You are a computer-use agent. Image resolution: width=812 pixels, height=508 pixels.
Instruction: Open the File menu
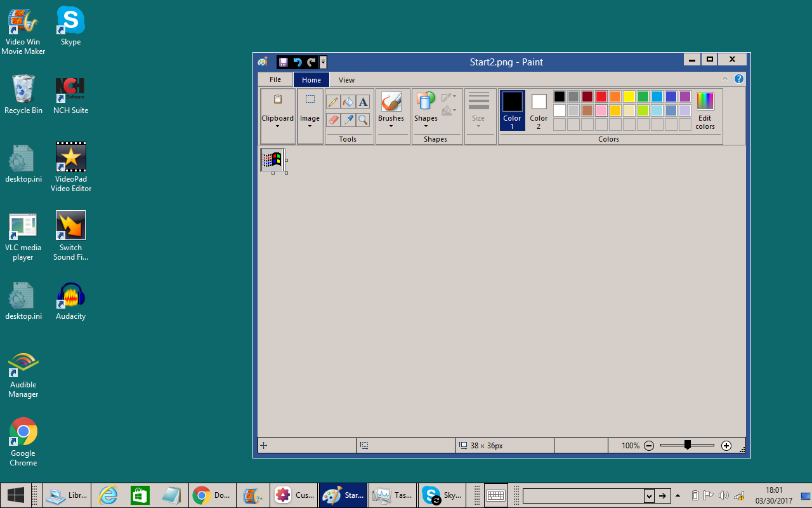click(x=275, y=80)
